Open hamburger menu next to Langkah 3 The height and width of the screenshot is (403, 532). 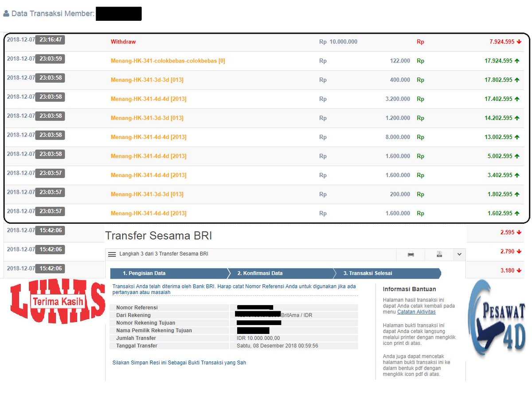click(112, 254)
